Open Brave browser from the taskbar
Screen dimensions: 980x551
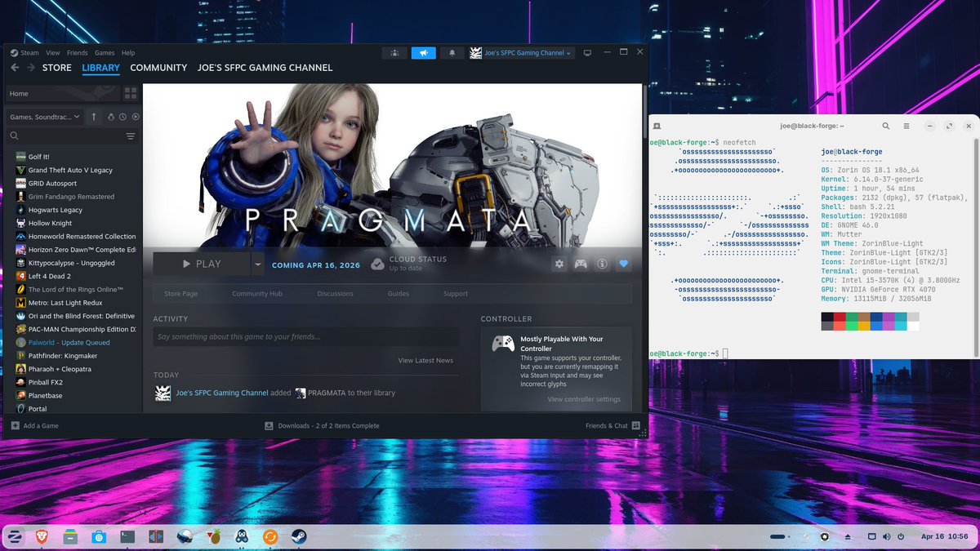pyautogui.click(x=42, y=536)
